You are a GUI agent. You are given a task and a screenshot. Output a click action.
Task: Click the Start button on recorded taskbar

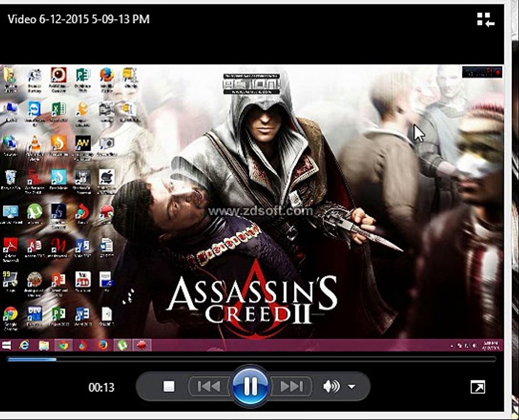(x=6, y=345)
